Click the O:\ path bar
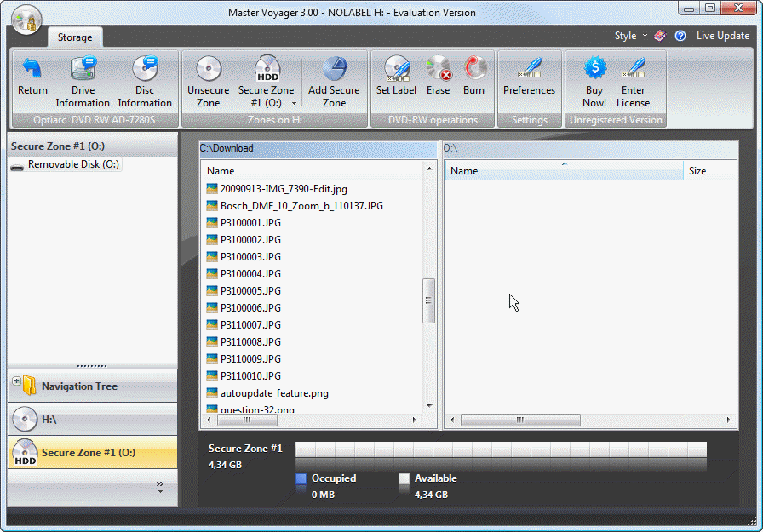 point(590,148)
